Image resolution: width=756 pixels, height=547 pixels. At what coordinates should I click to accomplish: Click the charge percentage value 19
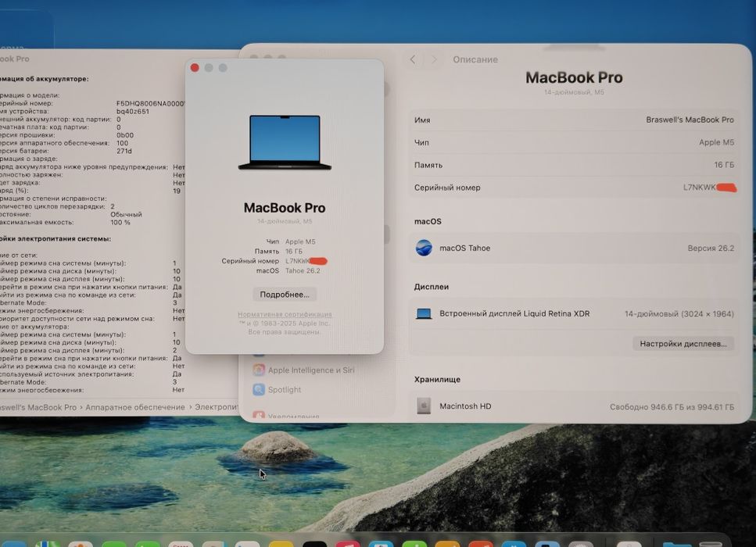click(177, 191)
